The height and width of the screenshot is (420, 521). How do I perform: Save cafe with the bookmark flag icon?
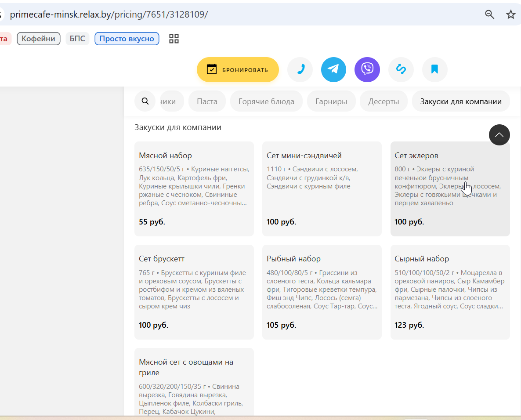click(x=434, y=69)
